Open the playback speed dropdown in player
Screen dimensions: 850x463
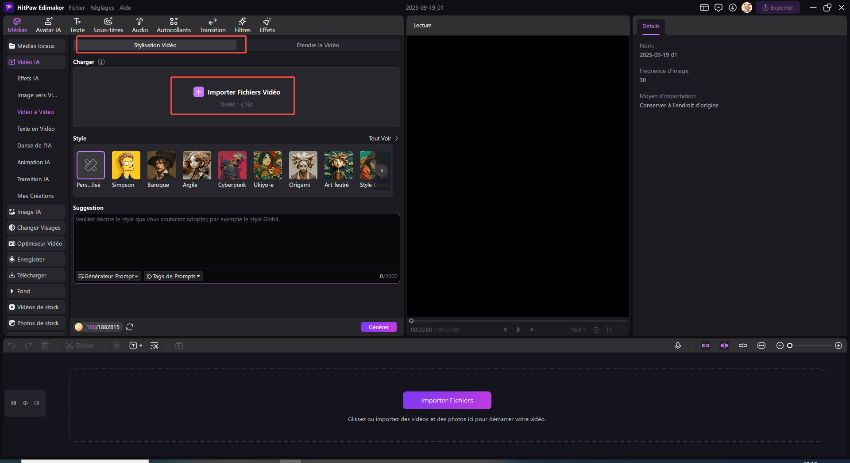tap(578, 330)
